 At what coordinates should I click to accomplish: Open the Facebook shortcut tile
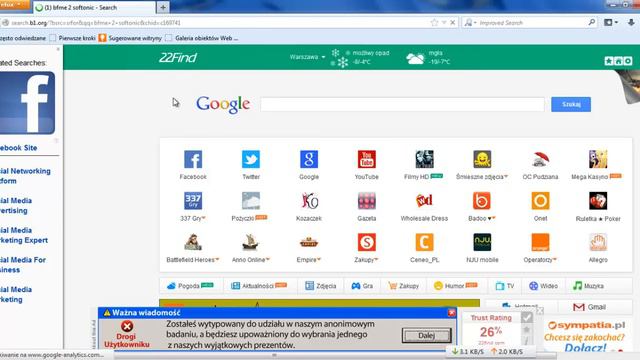coord(193,165)
